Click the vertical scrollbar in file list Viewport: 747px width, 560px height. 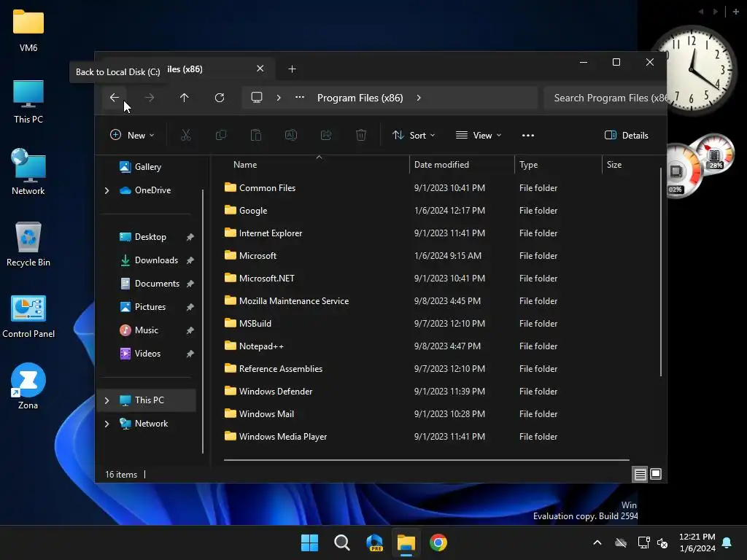pos(661,271)
